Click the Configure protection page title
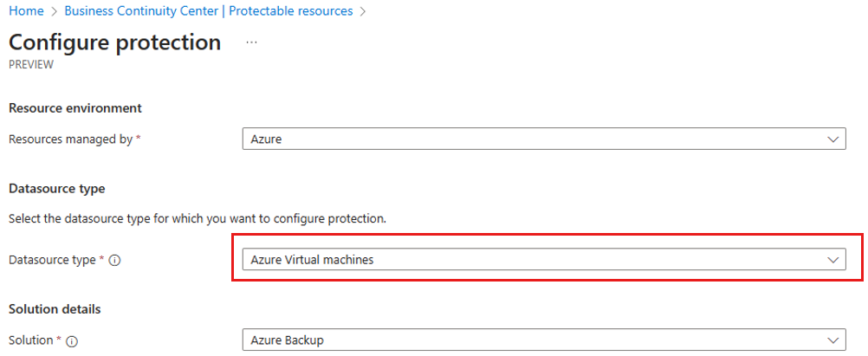 pos(115,42)
